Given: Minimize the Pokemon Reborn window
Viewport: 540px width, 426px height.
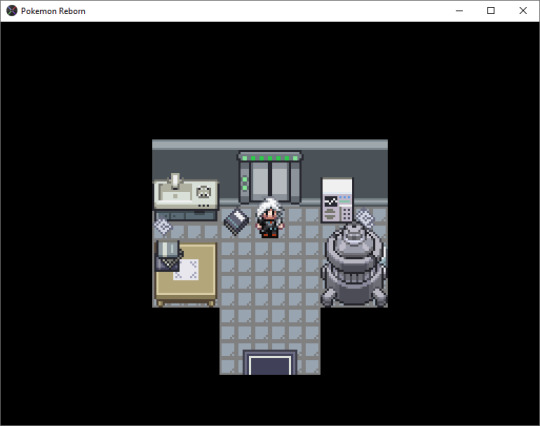Looking at the screenshot, I should click(459, 11).
